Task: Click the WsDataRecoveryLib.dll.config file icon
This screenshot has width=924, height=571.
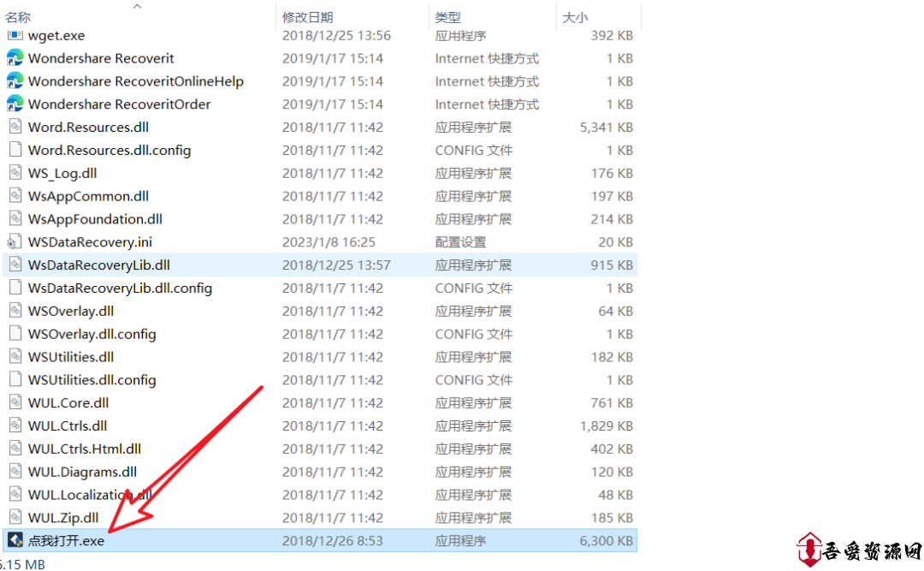Action: point(15,288)
